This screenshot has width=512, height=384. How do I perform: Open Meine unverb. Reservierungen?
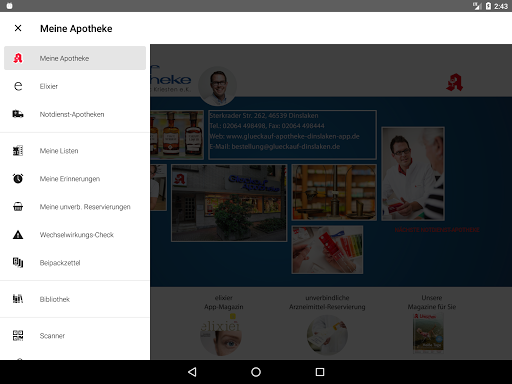[x=75, y=207]
